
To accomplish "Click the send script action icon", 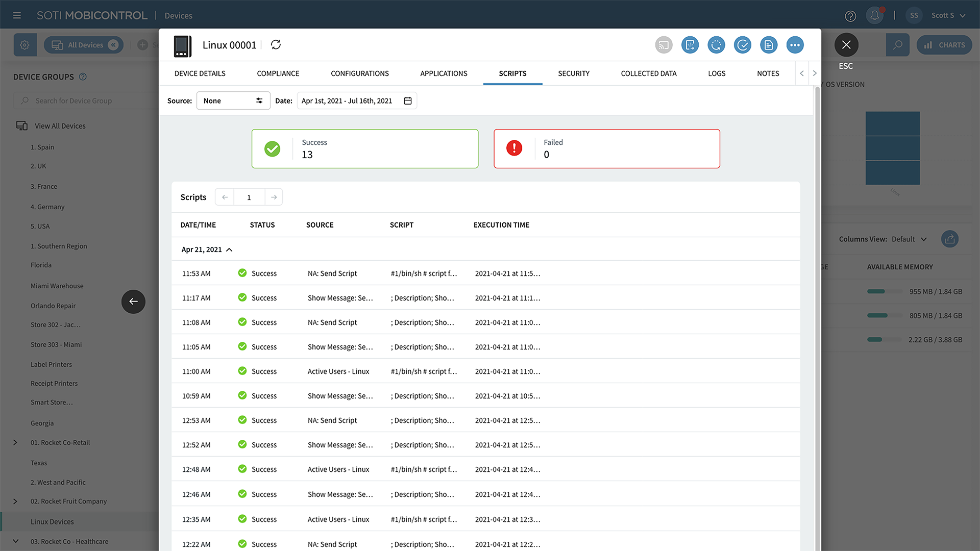I will pos(690,45).
